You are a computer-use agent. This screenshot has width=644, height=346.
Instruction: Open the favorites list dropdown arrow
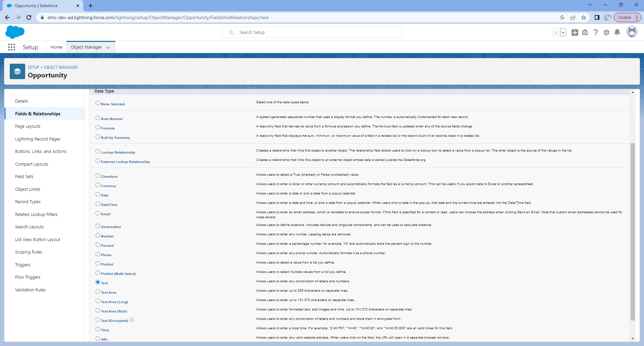click(563, 33)
